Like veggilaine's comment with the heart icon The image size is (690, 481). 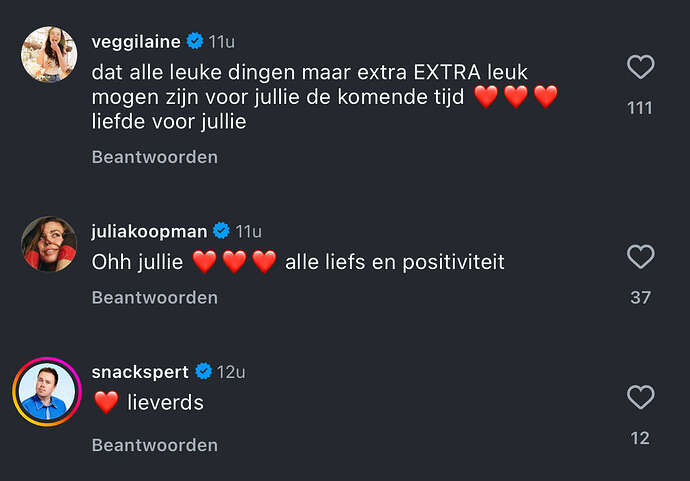640,67
